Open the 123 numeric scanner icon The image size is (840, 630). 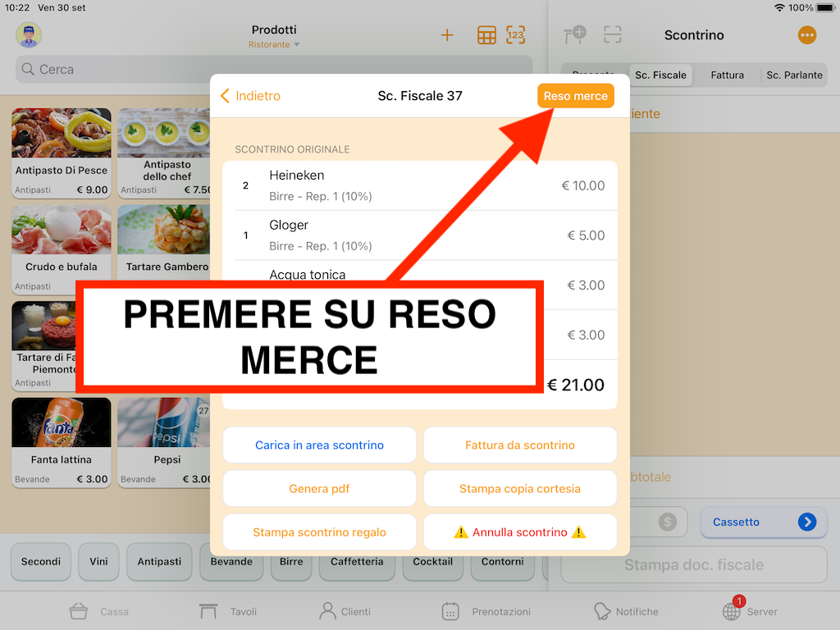click(515, 35)
